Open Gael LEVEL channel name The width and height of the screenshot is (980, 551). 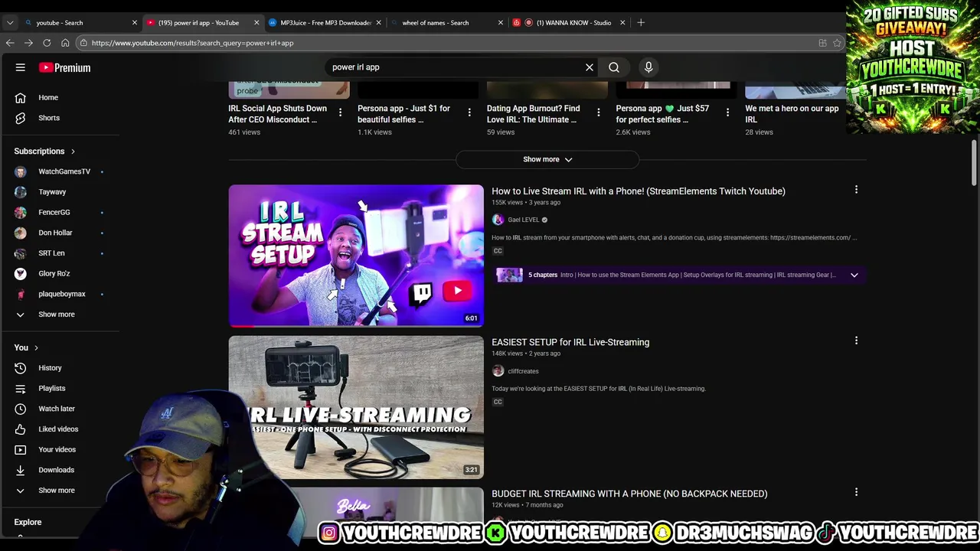(x=524, y=220)
